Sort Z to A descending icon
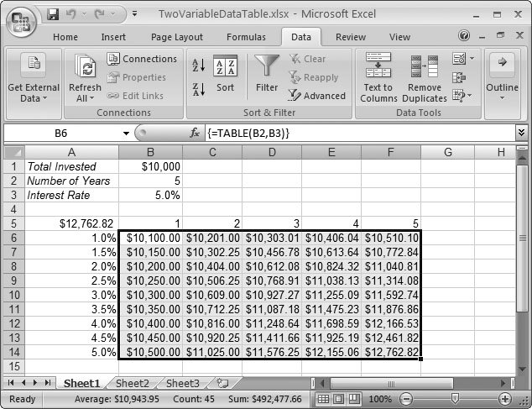532x409 pixels. coord(199,87)
